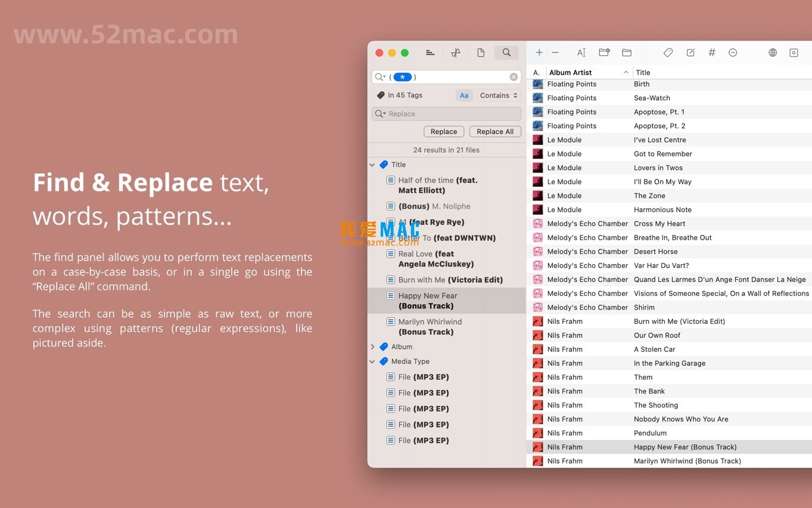Viewport: 812px width, 508px height.
Task: Select the tag label icon in the toolbar
Action: click(668, 52)
